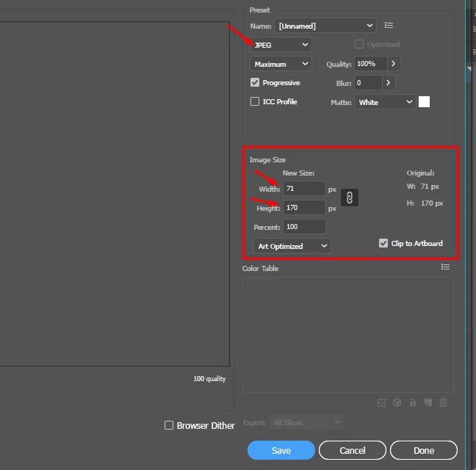This screenshot has width=476, height=470.
Task: Delete selected colors with the trash icon
Action: pyautogui.click(x=443, y=402)
